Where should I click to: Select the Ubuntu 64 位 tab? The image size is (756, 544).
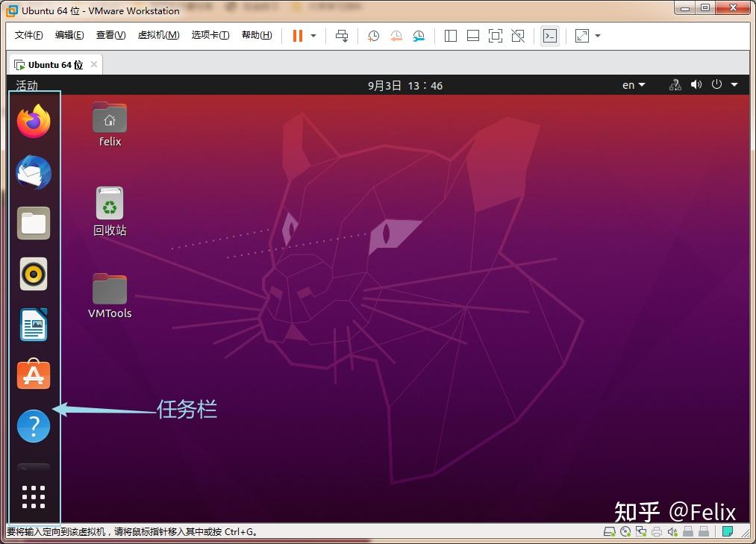(52, 64)
